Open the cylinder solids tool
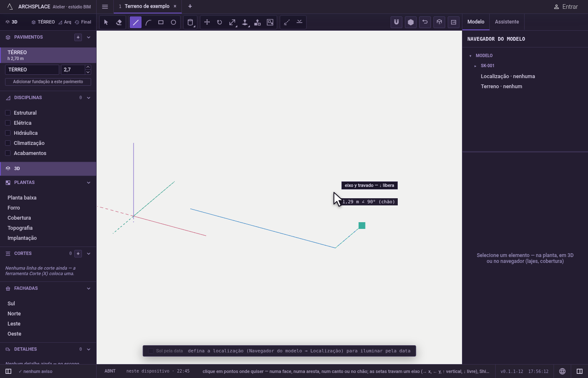Viewport: 588px width, 378px height. tap(190, 22)
